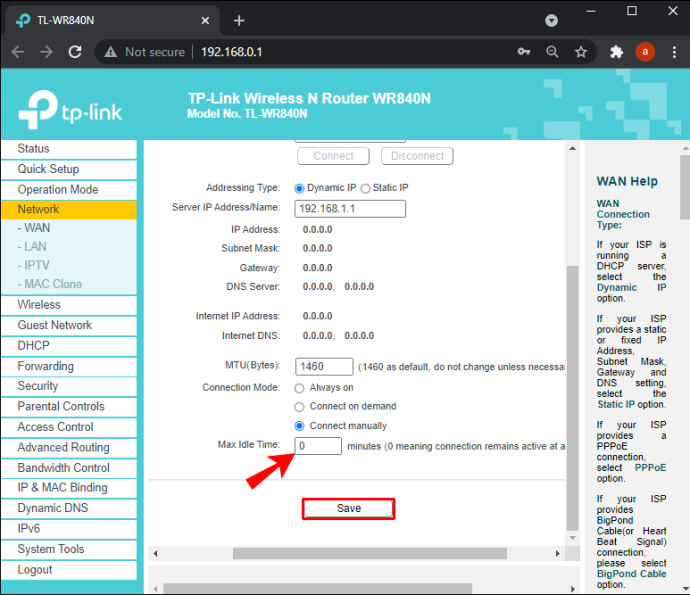Open the System Tools menu
Viewport: 690px width, 595px height.
pos(69,549)
